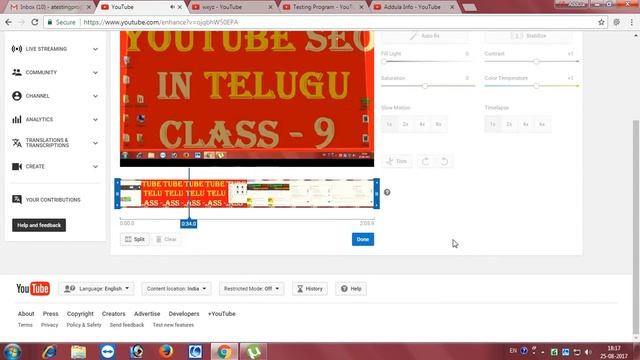This screenshot has height=360, width=640.
Task: Switch to Testing Program YouTube tab
Action: tap(323, 7)
